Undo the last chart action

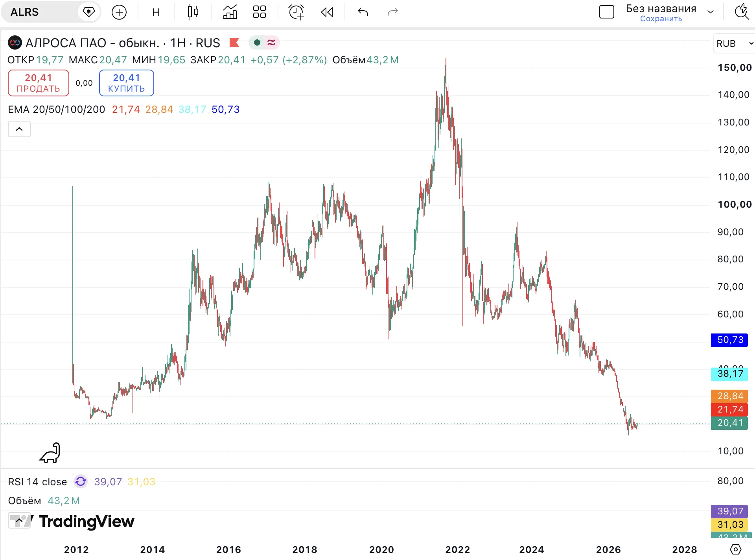click(363, 12)
